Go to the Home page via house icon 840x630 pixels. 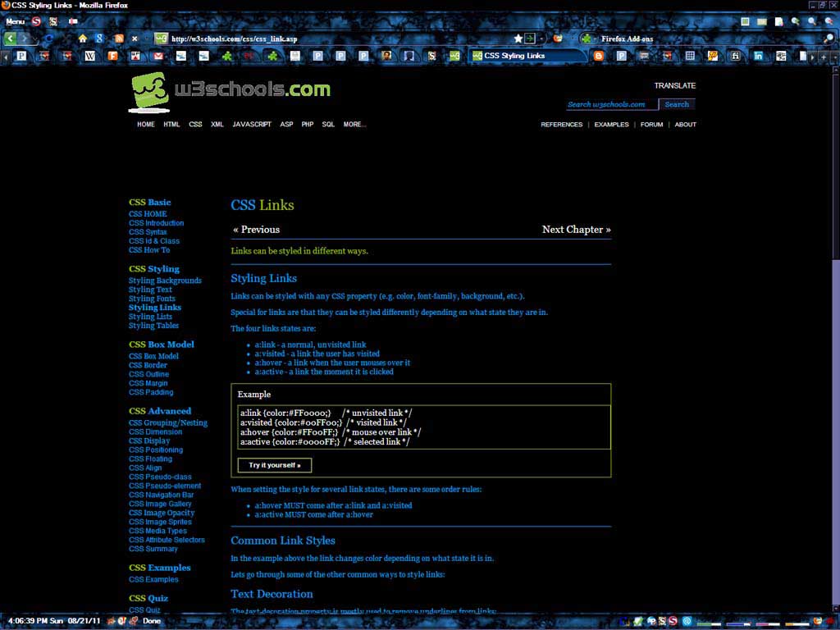[x=83, y=39]
